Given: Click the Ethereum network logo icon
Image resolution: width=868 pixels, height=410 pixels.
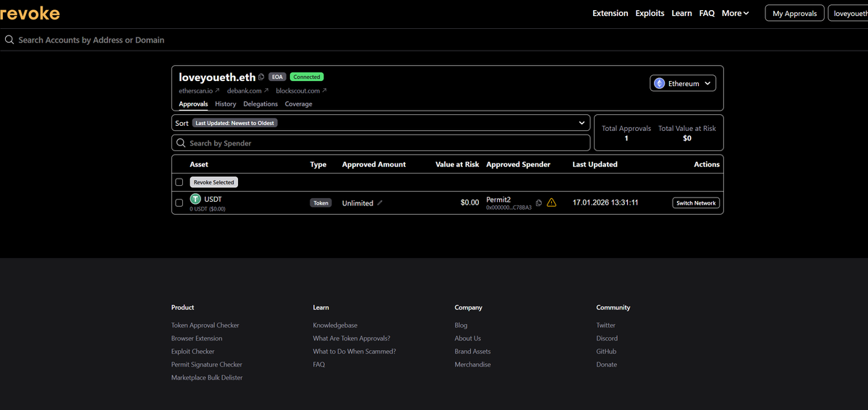Looking at the screenshot, I should coord(659,84).
